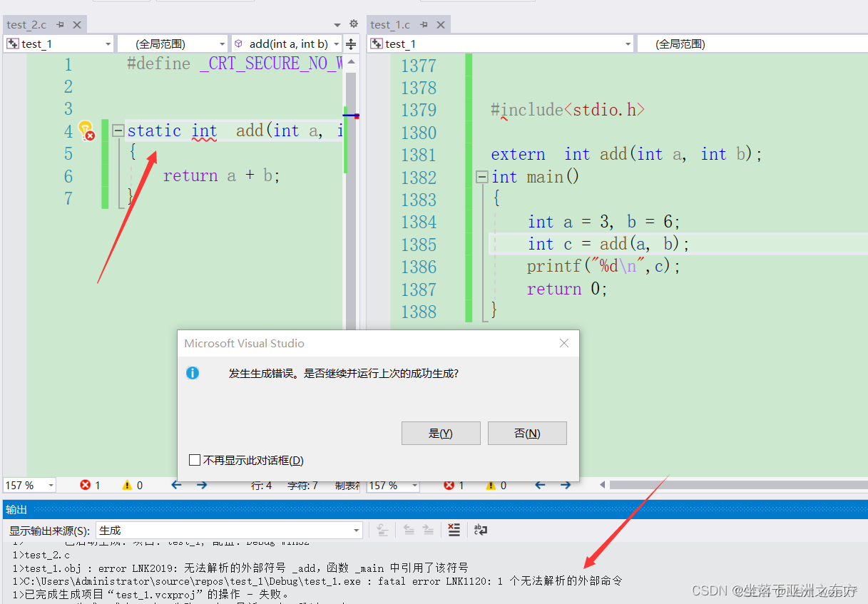Collapse the add function code block
The image size is (868, 604).
(x=118, y=130)
